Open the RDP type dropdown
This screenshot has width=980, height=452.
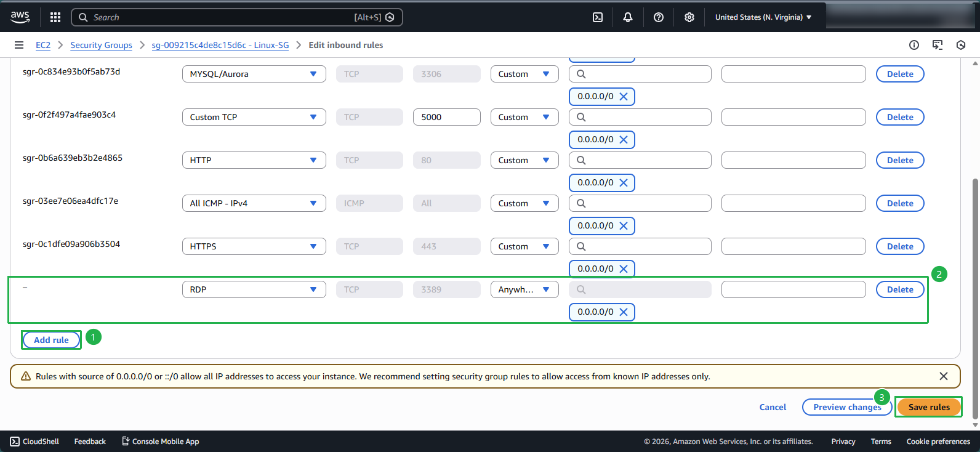(x=254, y=289)
